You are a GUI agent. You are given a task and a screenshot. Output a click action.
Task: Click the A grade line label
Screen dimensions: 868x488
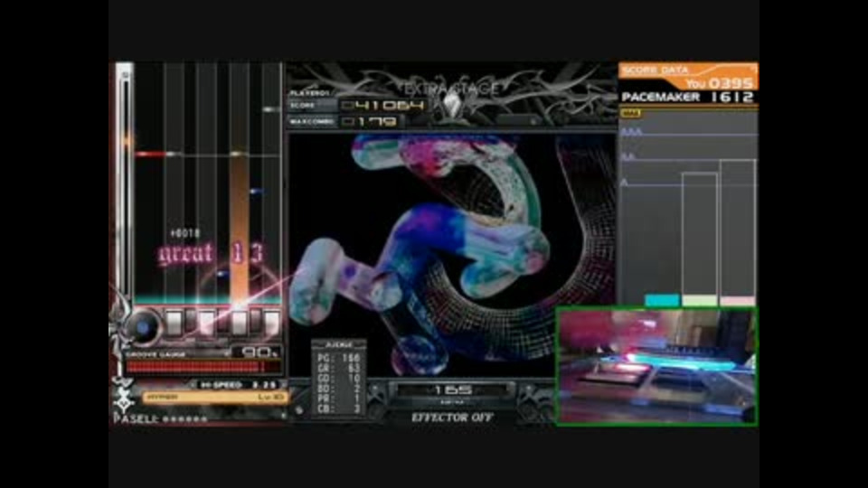625,182
